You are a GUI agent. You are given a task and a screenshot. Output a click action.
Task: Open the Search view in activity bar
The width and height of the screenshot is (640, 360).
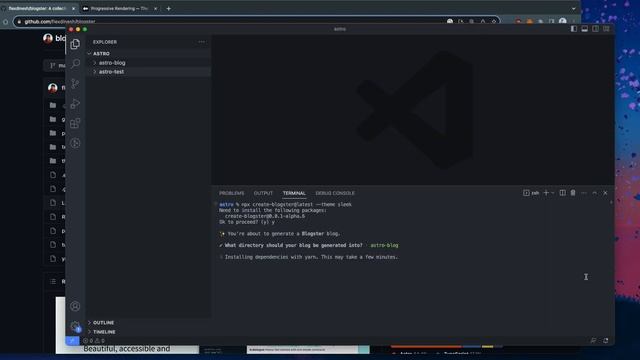[75, 64]
